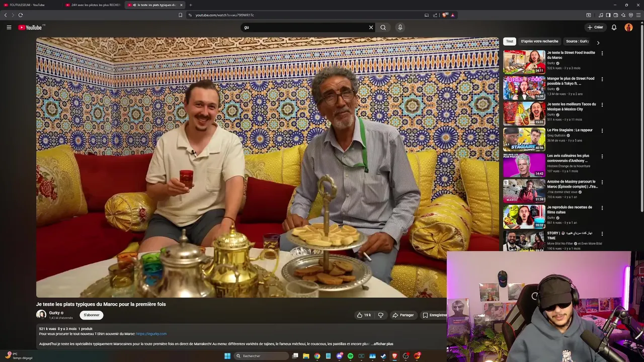Screen dimensions: 644x362
Task: Select D'après votre recherche chip
Action: (x=539, y=41)
